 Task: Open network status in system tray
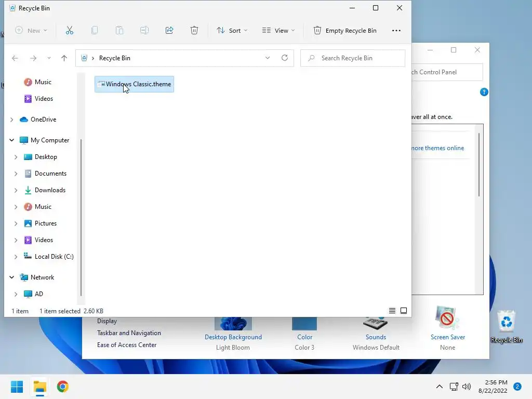point(454,387)
